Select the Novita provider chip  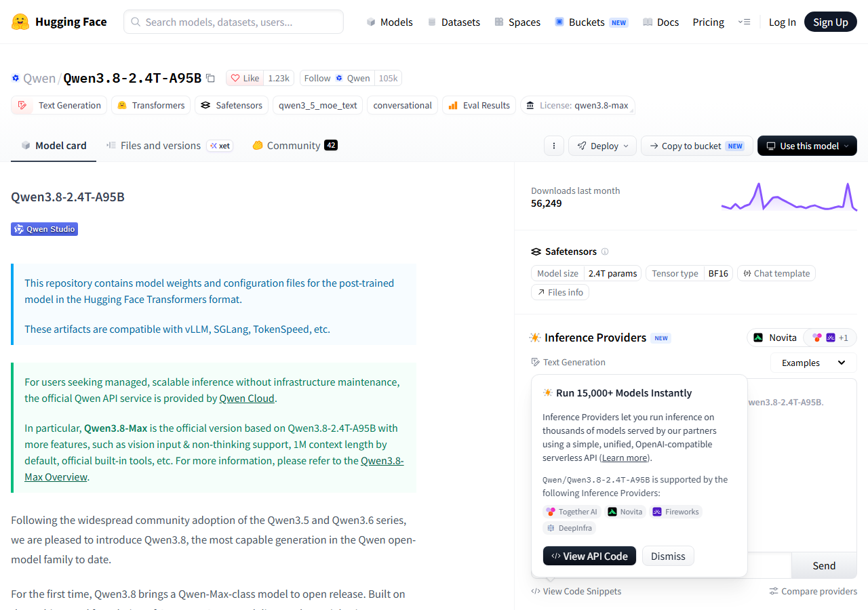(775, 338)
